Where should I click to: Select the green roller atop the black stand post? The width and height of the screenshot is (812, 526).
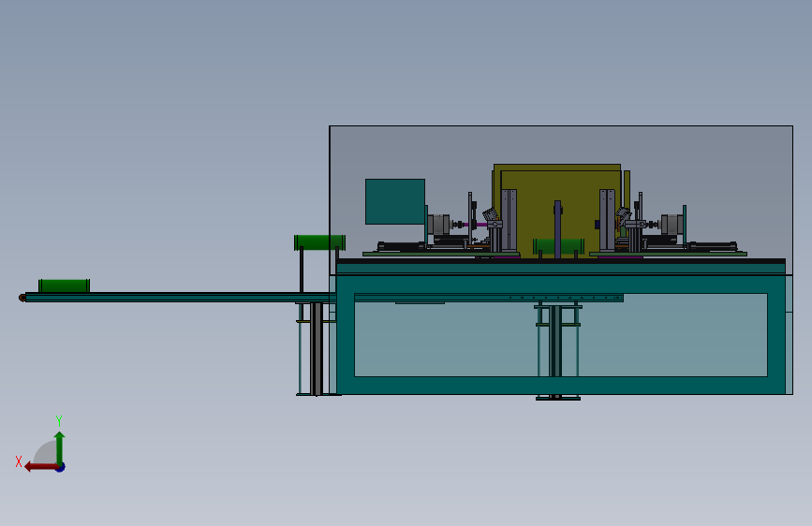click(319, 242)
